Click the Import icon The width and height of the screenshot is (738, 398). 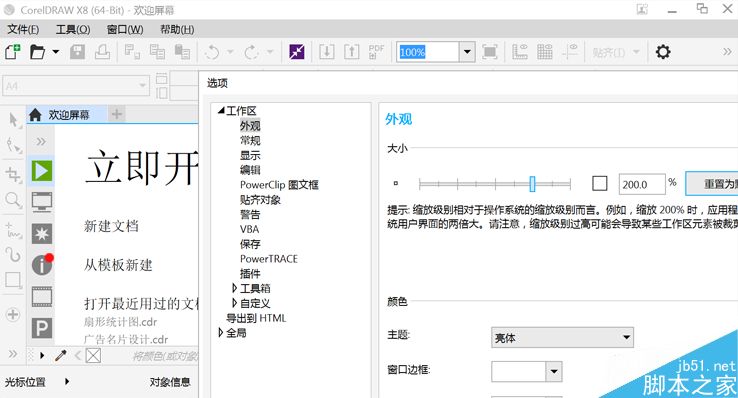point(327,52)
